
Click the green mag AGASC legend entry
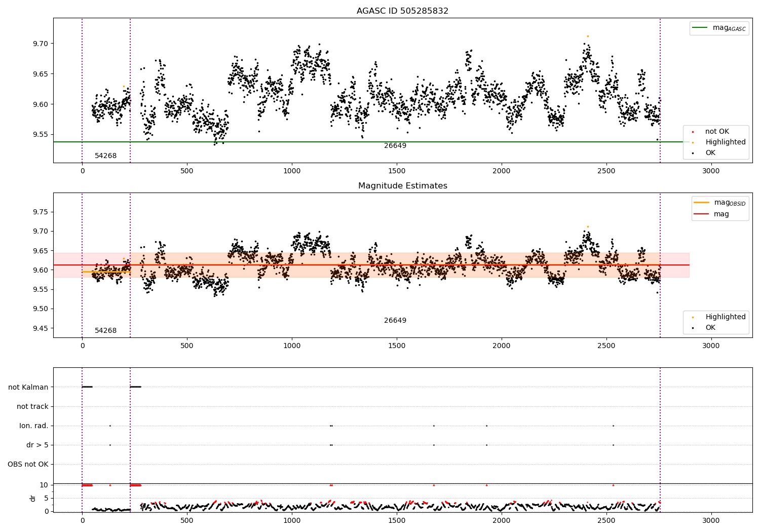click(719, 28)
